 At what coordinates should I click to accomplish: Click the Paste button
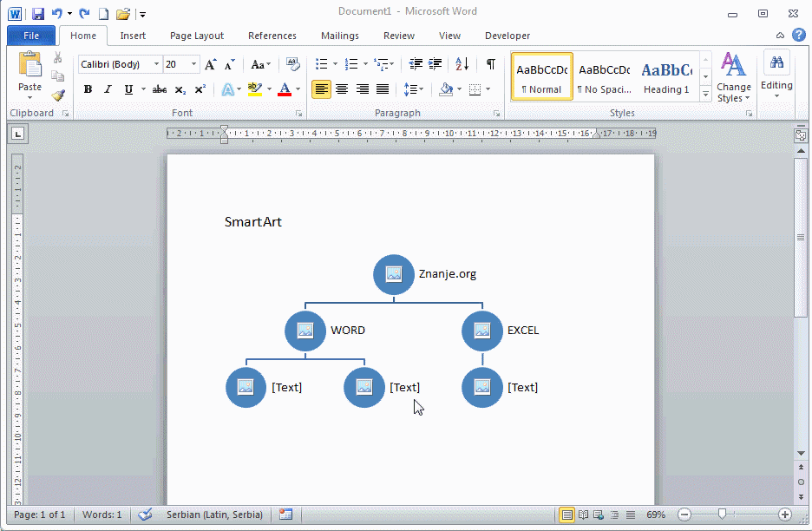(x=29, y=73)
